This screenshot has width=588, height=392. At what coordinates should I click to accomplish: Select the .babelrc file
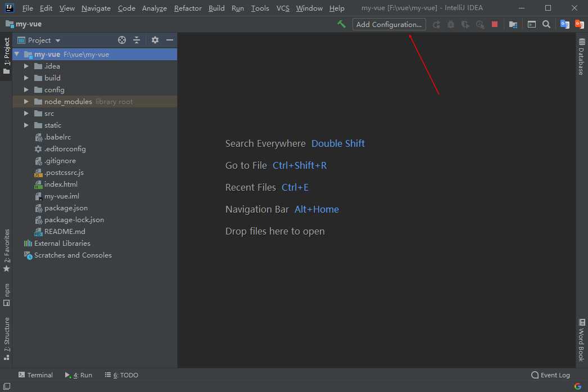click(x=57, y=137)
